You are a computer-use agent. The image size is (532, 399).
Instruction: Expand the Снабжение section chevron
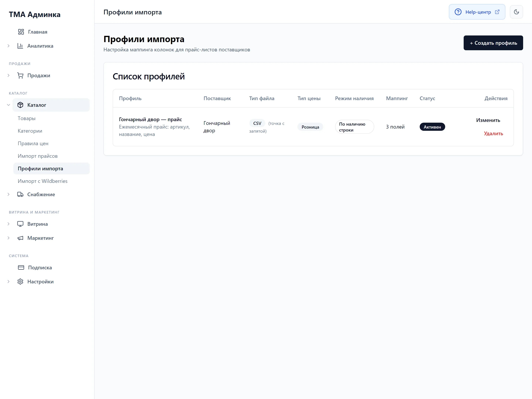(8, 194)
